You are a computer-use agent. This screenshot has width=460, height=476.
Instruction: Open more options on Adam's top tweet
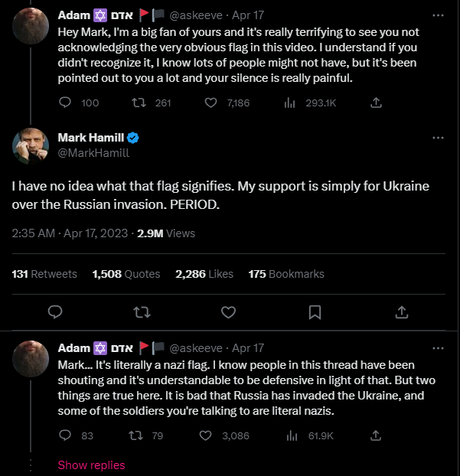(438, 15)
